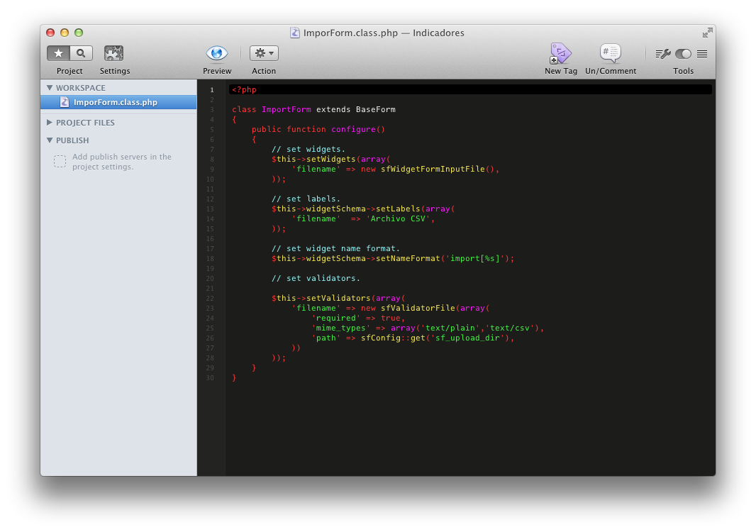Toggle Un/Comment on selection
The width and height of the screenshot is (756, 532).
[611, 53]
